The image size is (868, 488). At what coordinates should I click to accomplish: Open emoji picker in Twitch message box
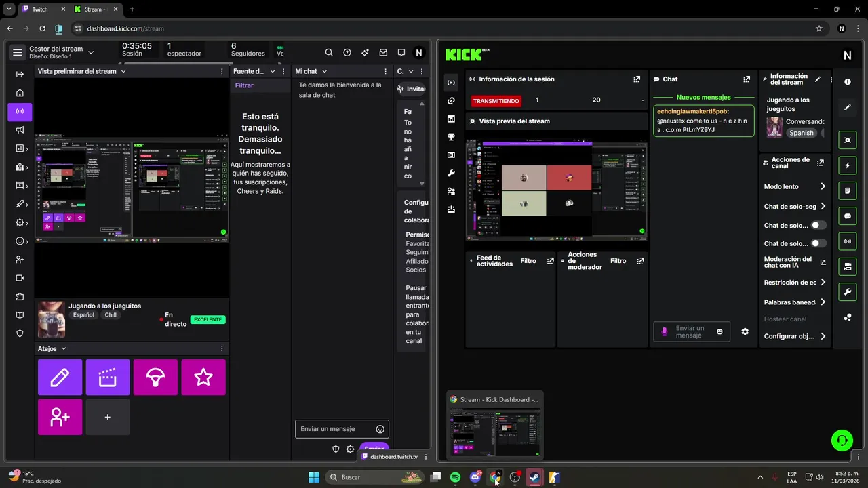(x=380, y=429)
